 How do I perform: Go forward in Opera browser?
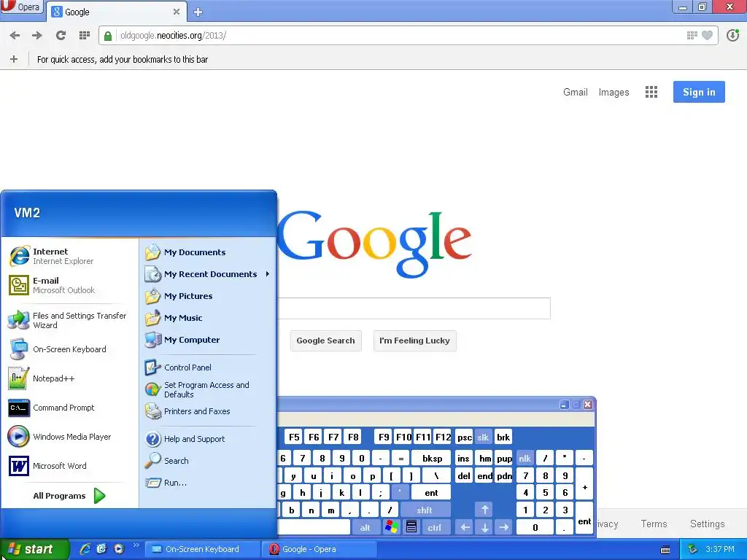click(36, 35)
